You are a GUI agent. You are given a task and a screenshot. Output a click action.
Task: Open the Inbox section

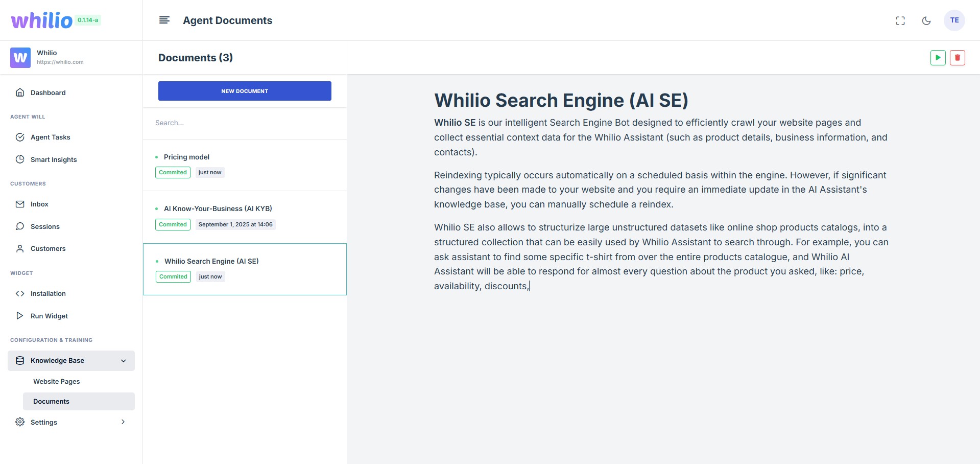coord(39,204)
